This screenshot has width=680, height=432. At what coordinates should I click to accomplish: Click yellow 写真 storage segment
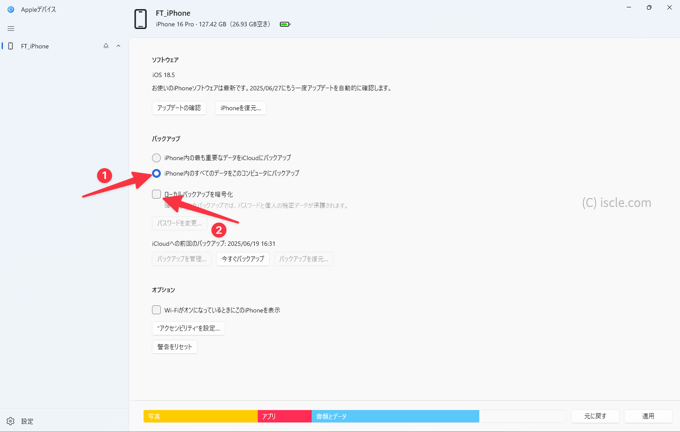200,416
